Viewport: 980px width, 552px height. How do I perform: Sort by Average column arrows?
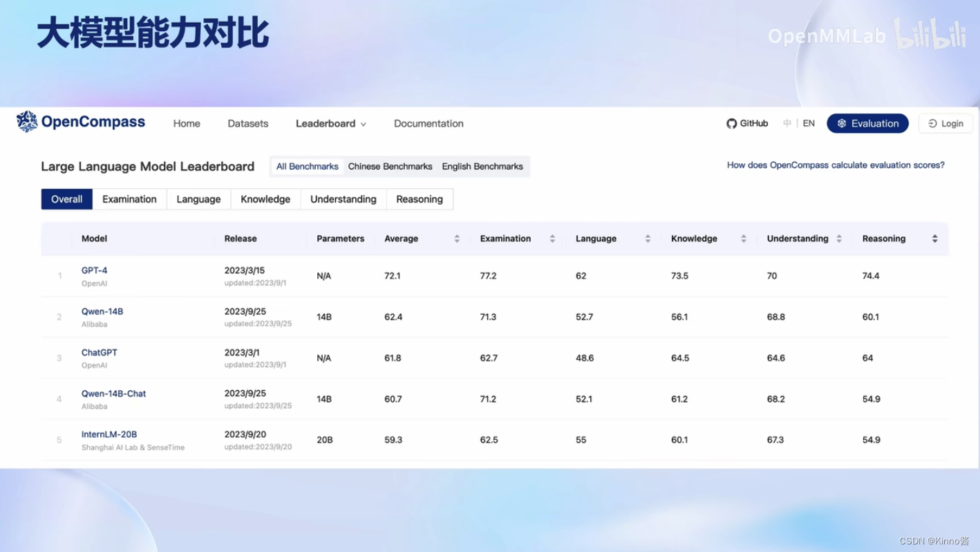pos(457,239)
